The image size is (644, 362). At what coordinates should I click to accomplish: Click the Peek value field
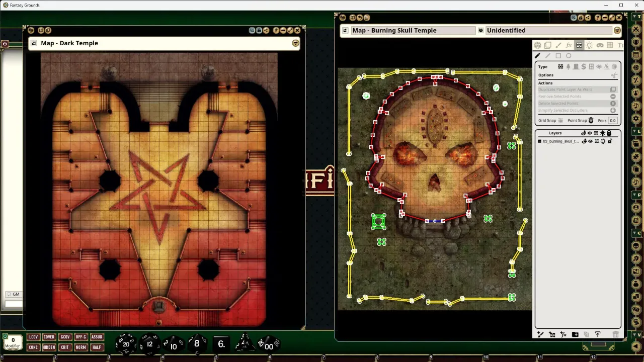pyautogui.click(x=613, y=121)
